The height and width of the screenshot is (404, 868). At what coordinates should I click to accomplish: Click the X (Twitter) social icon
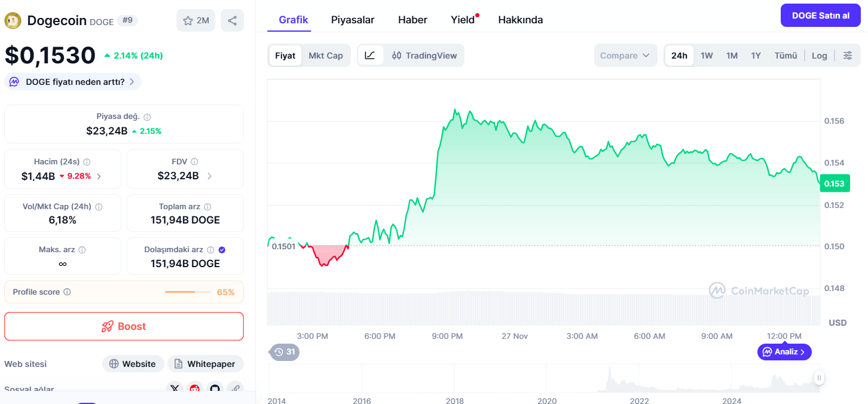click(175, 389)
